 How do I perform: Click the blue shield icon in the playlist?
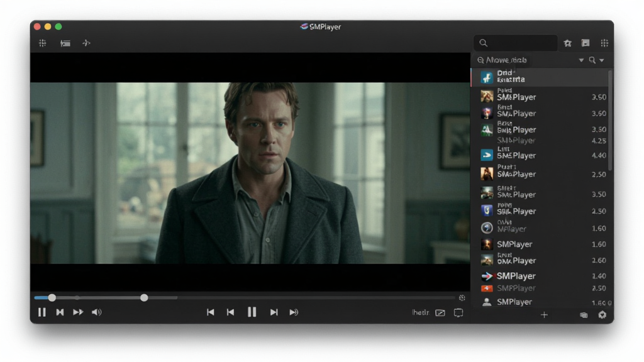(x=487, y=211)
